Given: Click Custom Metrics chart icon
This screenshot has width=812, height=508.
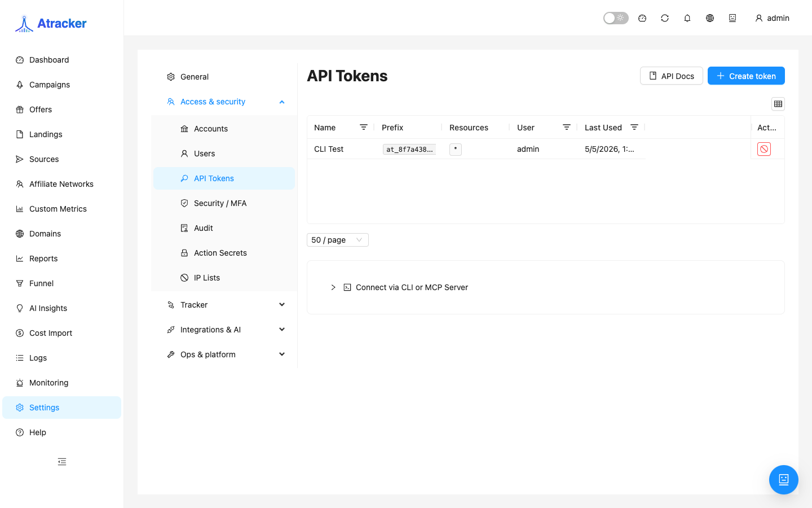Looking at the screenshot, I should [20, 209].
